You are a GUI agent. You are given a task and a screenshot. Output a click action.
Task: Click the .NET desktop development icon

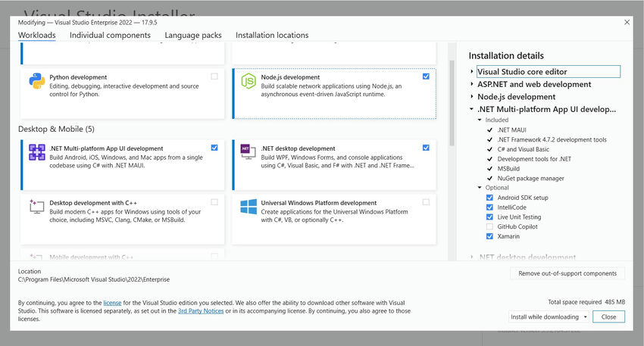tap(248, 151)
